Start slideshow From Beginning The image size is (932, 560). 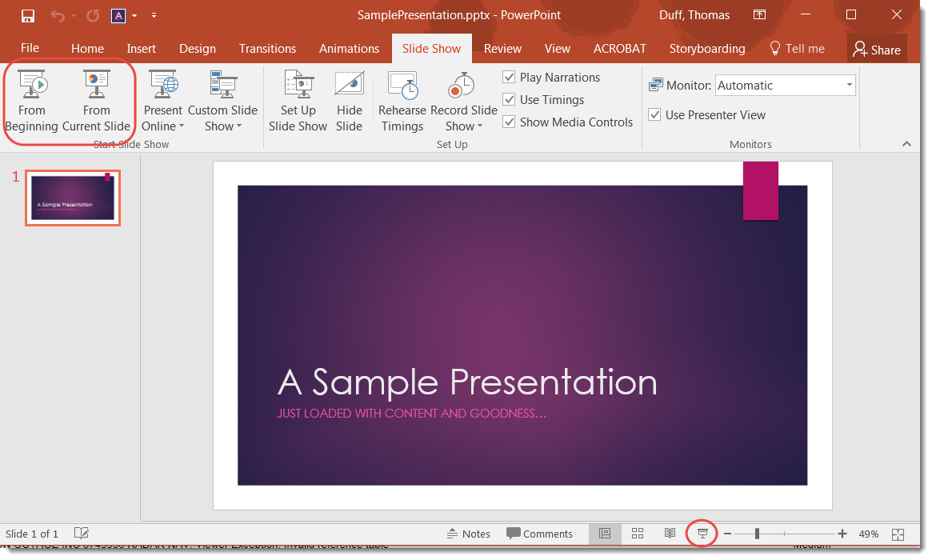coord(31,101)
